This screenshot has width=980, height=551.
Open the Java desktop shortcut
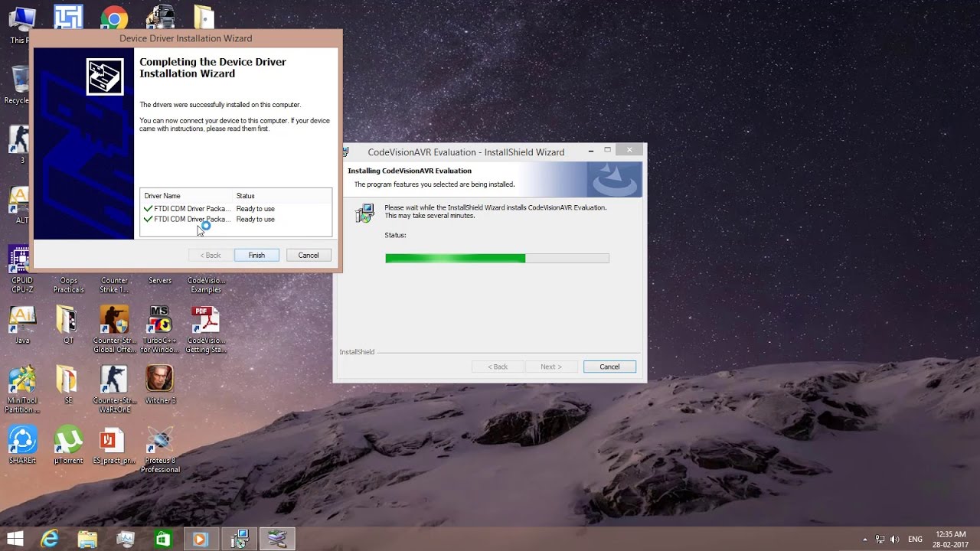coord(22,325)
